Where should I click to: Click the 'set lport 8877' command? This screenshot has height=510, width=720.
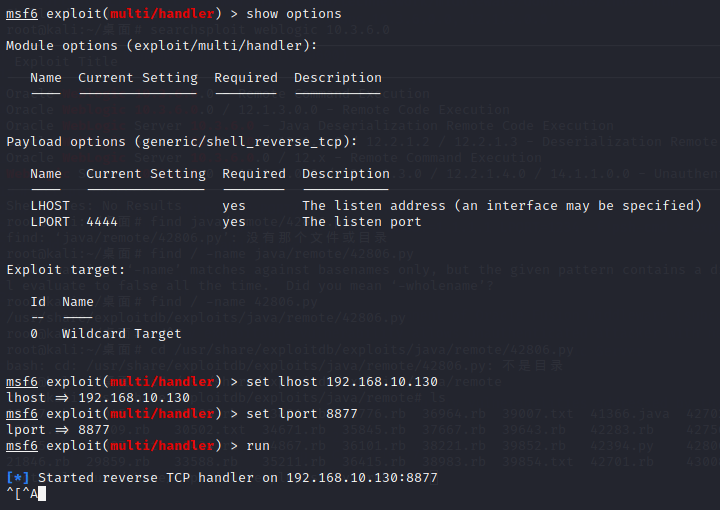302,414
